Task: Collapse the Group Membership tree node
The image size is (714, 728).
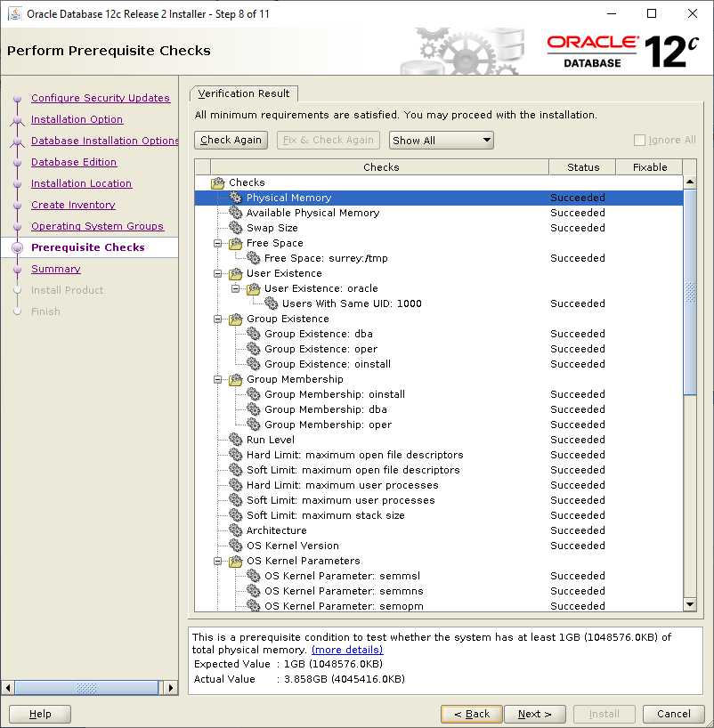Action: 217,379
